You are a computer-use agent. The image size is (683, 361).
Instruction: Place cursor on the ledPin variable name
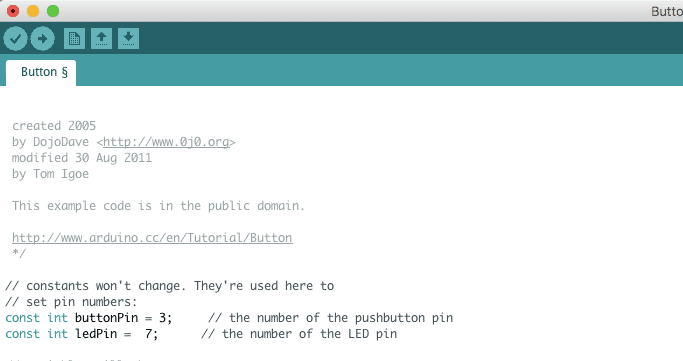point(96,334)
